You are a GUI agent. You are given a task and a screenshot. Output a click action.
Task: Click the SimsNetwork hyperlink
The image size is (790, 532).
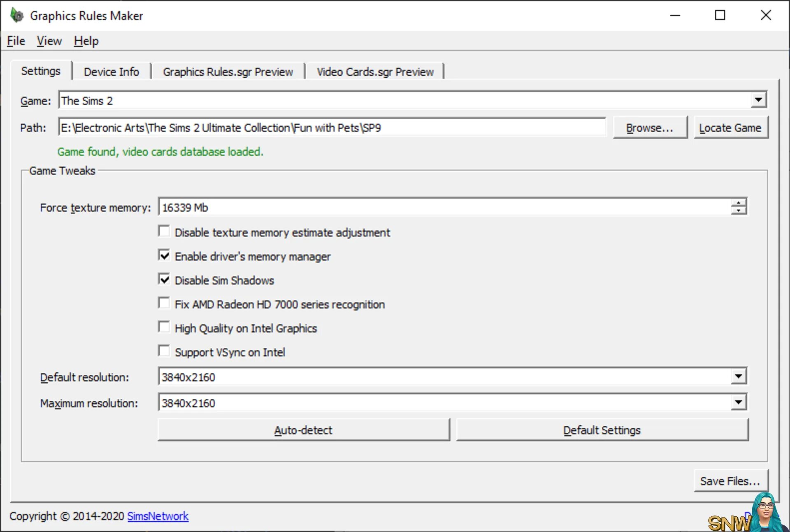click(158, 515)
